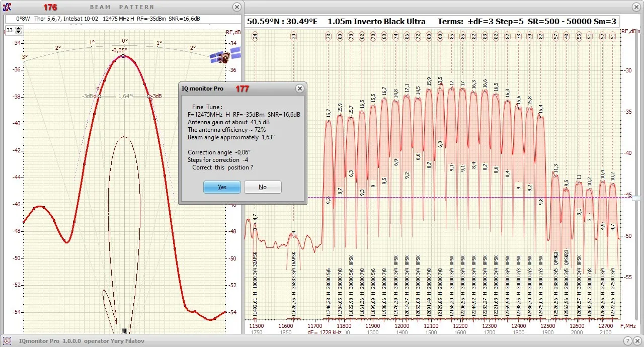Click No in the fine tune dialog
Viewport: 644px width, 347px height.
(262, 187)
